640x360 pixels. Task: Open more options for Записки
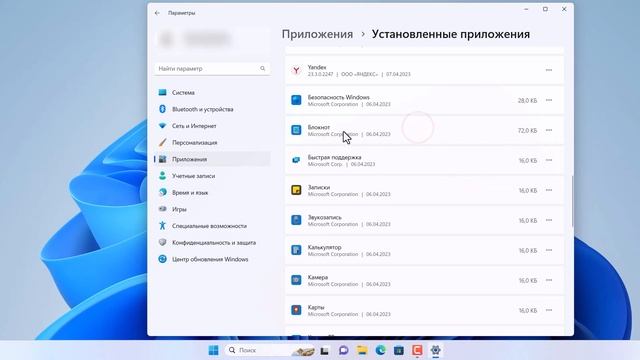(x=549, y=190)
